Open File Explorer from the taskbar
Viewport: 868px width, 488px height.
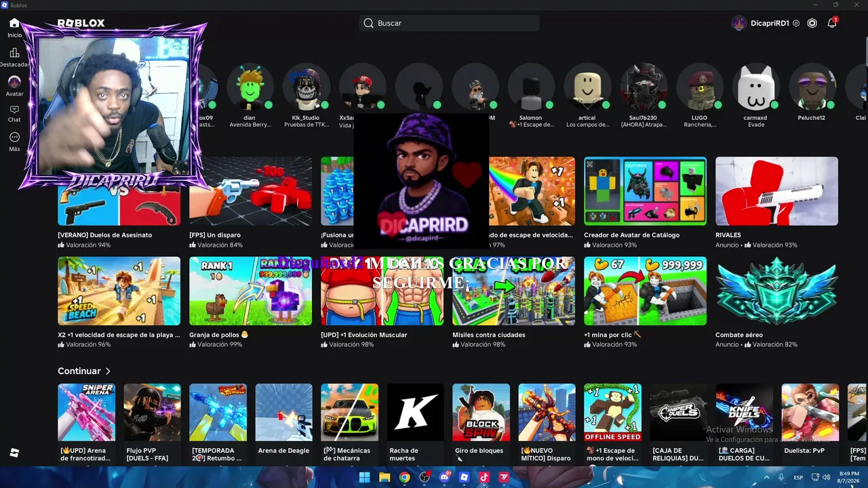point(384,477)
